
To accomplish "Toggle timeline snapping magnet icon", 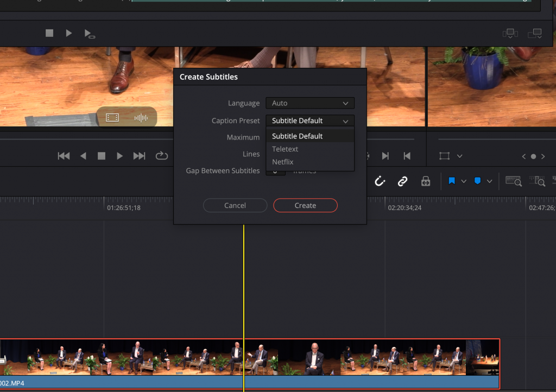I will 380,181.
